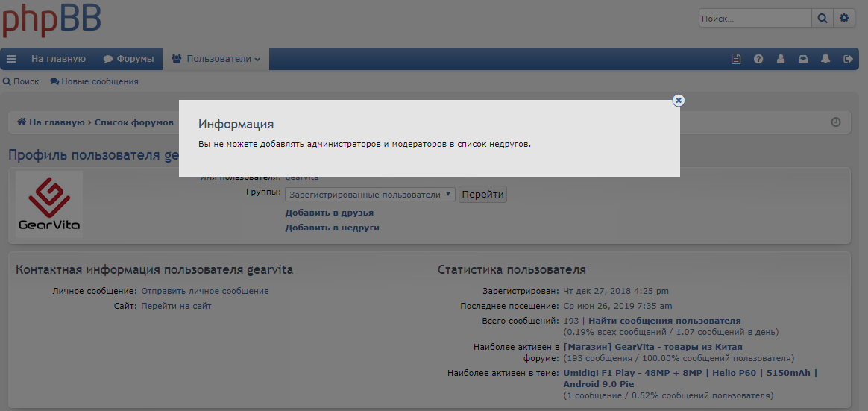Click the Профиль пользователя page title
This screenshot has width=868, height=411.
[x=93, y=155]
